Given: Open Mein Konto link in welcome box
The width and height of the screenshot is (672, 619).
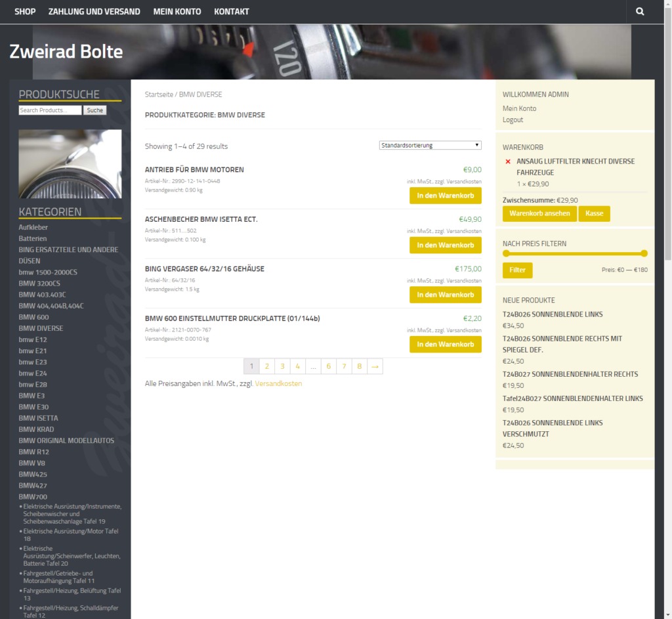Looking at the screenshot, I should click(520, 108).
